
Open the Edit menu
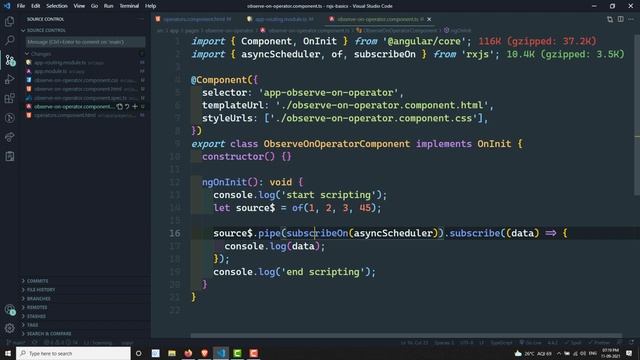pos(36,6)
